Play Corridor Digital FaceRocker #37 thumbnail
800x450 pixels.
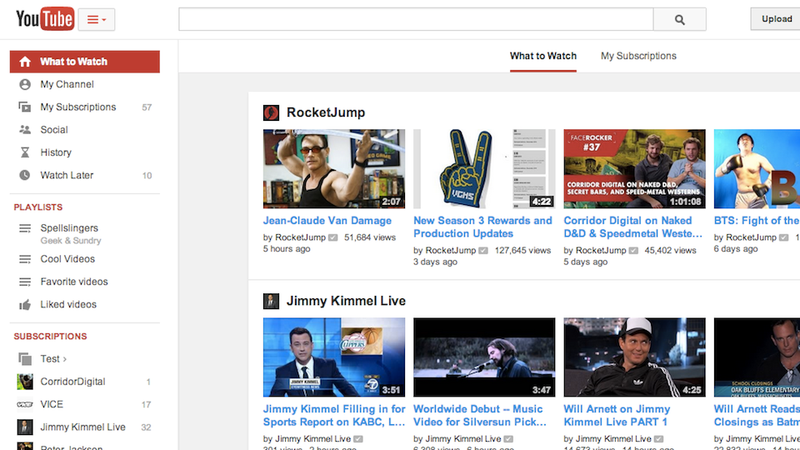(635, 169)
